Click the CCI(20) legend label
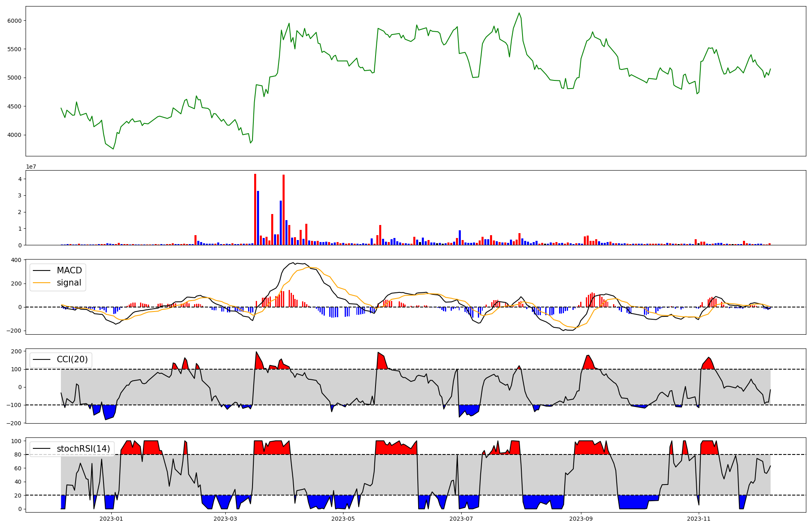 point(73,359)
